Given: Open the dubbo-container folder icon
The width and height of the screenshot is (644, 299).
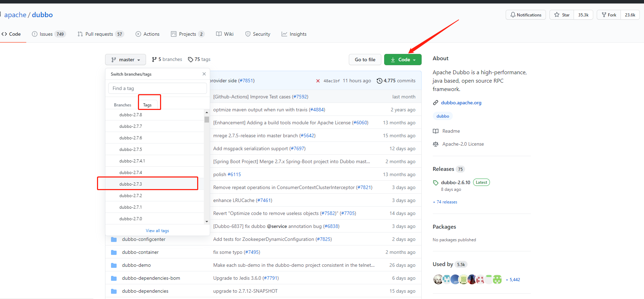Looking at the screenshot, I should [x=114, y=252].
